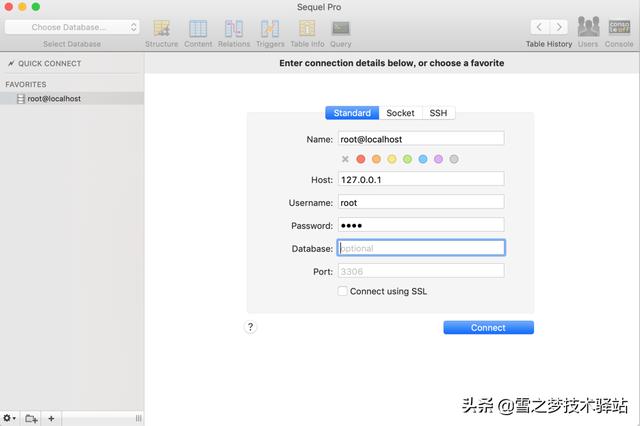Switch to the SSH connection tab
The height and width of the screenshot is (426, 640).
438,113
